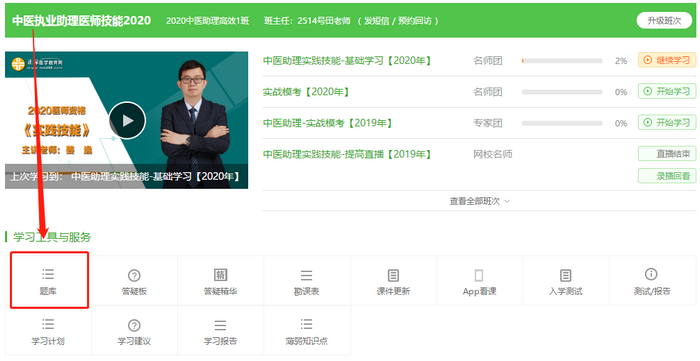Click the 升级班次 upgrade button
Screen dimensions: 700x361
click(x=664, y=21)
